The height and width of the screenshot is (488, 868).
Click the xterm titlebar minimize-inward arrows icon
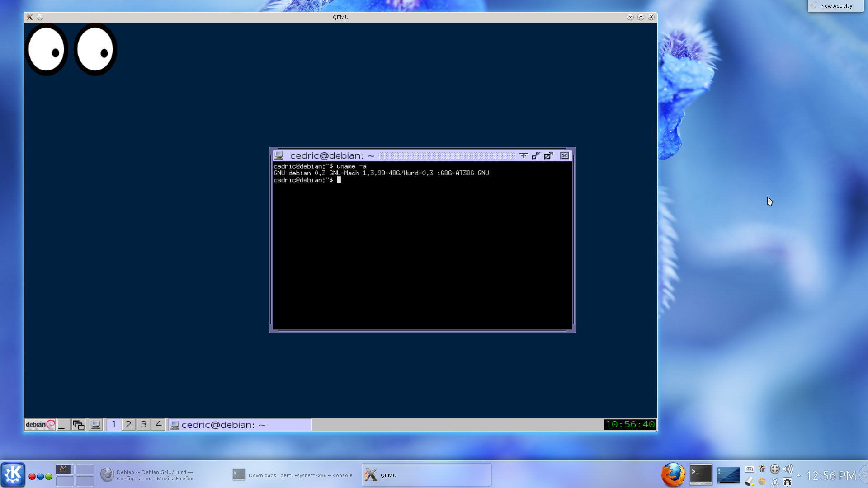click(536, 155)
